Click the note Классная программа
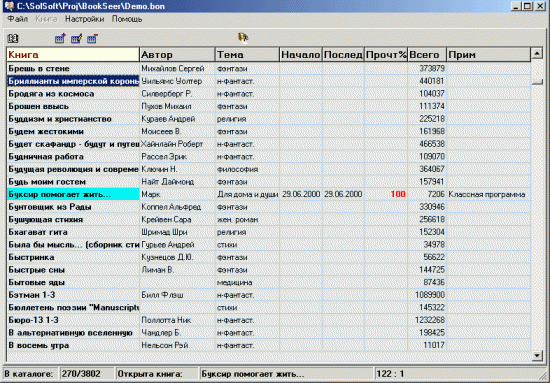Viewport: 550px width, 383px height. [x=487, y=194]
